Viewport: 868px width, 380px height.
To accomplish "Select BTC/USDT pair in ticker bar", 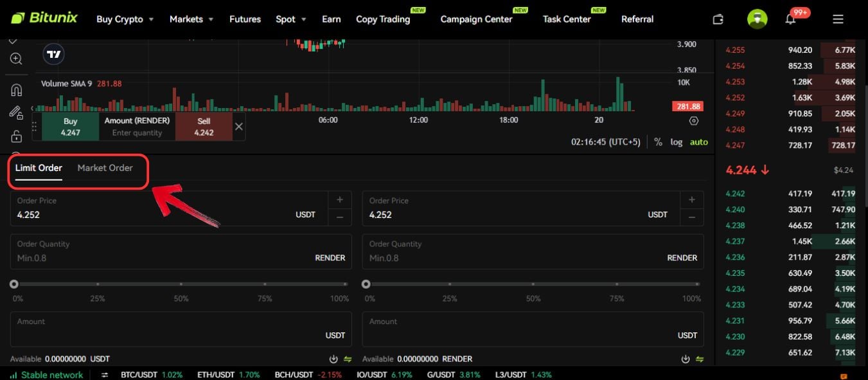I will point(151,375).
